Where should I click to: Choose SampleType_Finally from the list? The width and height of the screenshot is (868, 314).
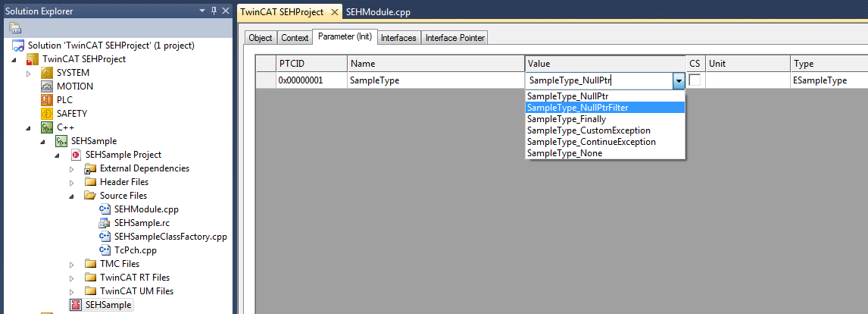point(605,119)
